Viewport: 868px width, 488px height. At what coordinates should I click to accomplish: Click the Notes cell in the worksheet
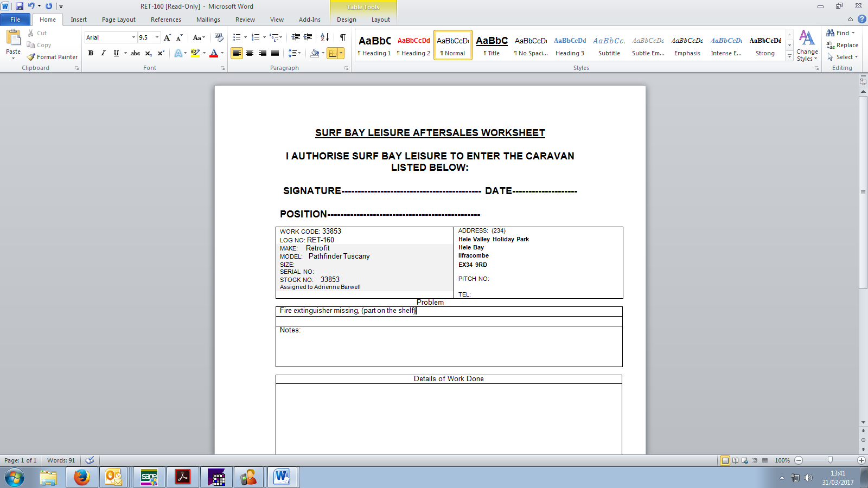[x=449, y=346]
